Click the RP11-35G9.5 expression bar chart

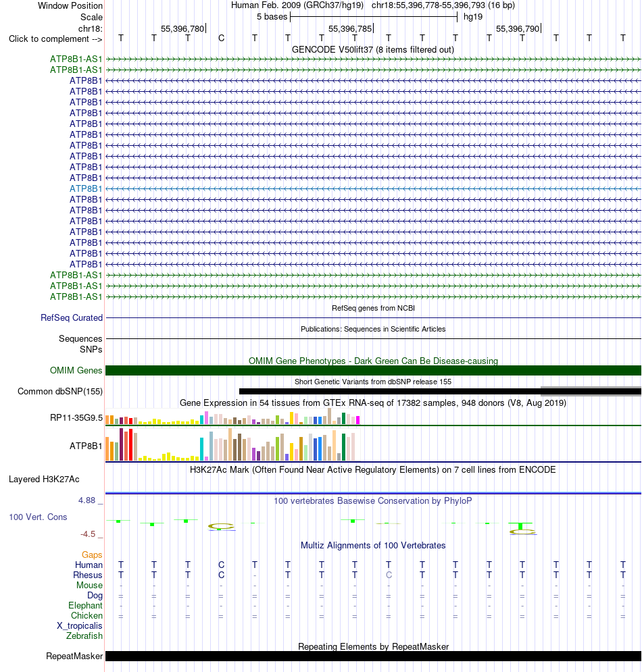232,417
